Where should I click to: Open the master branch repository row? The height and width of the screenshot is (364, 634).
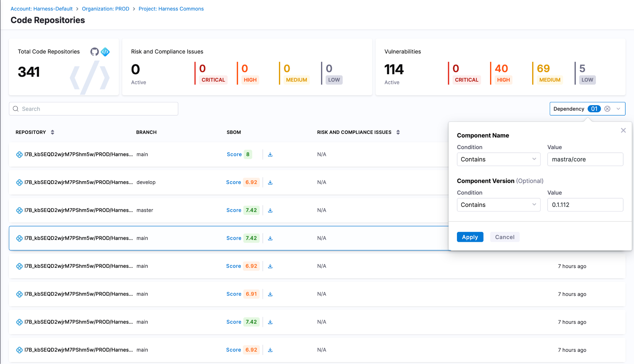click(x=228, y=210)
